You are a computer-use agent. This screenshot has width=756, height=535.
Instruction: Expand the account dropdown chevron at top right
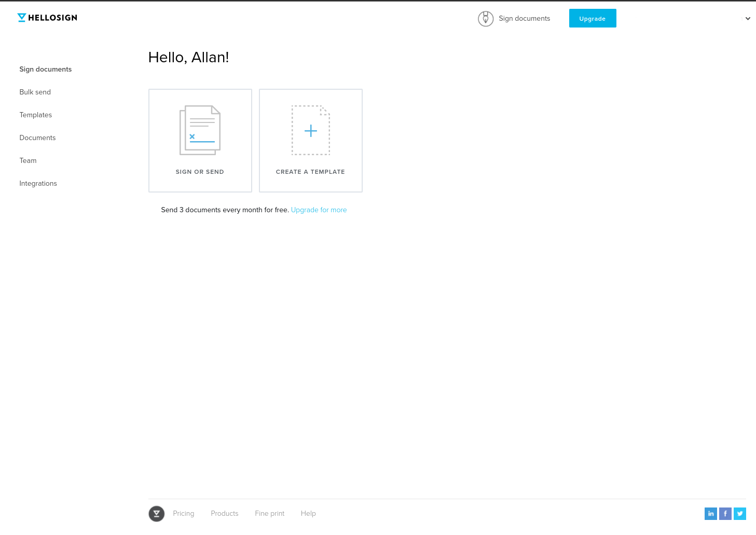point(748,19)
